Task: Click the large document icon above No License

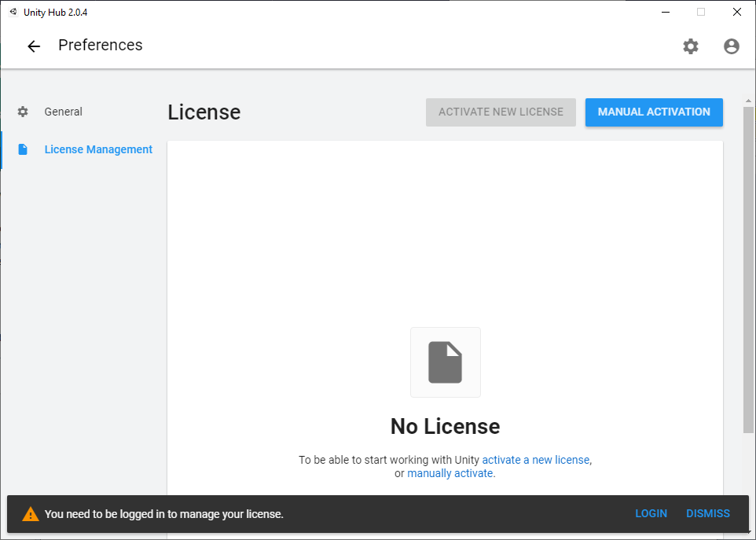Action: coord(445,362)
